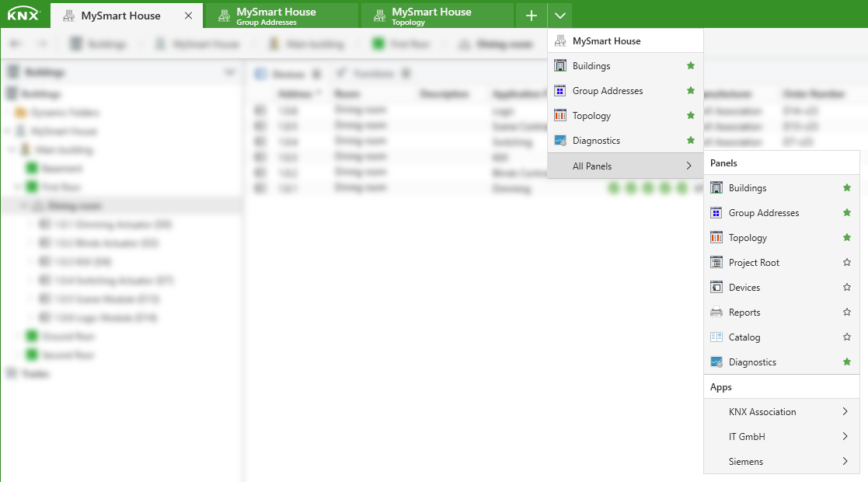Toggle Topology favorite star in Panels submenu
Image resolution: width=868 pixels, height=482 pixels.
[846, 238]
